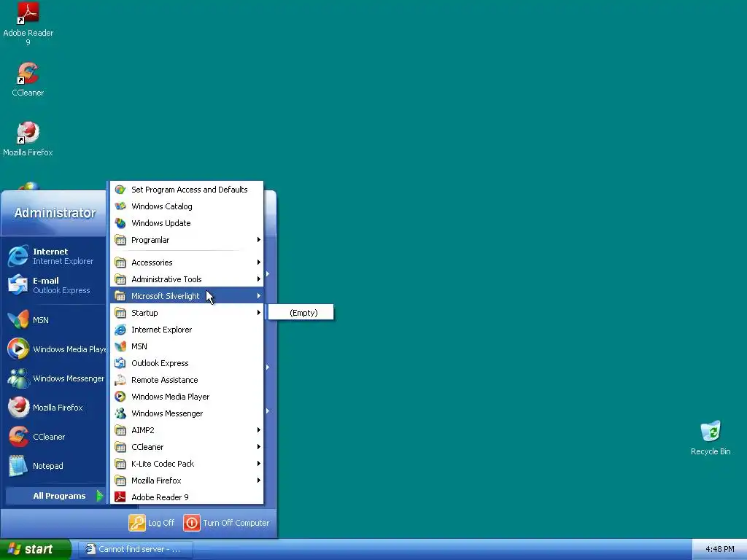Screen dimensions: 747x560
Task: Click the Windows Catalog icon
Action: (120, 206)
